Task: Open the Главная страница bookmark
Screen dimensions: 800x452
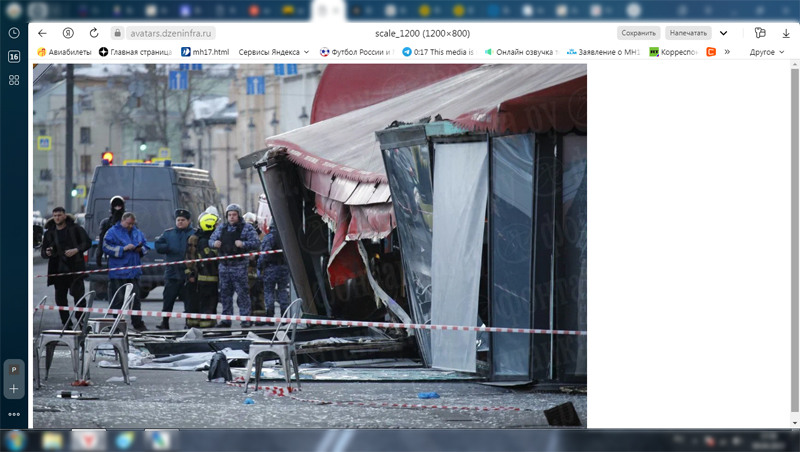Action: [x=135, y=52]
